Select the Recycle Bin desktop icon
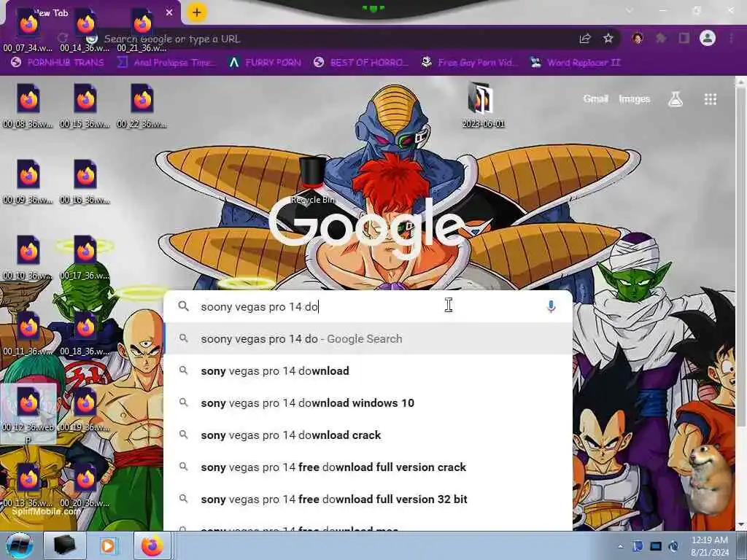This screenshot has height=560, width=747. click(312, 181)
